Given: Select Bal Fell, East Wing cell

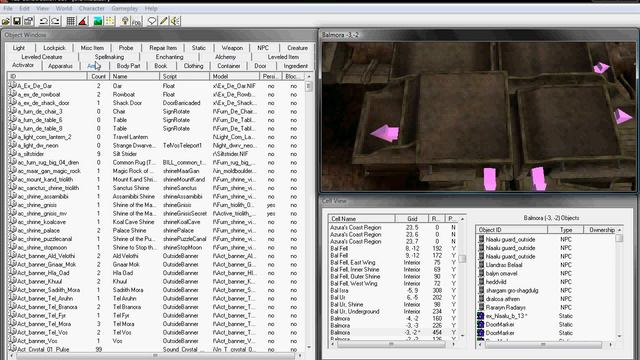Looking at the screenshot, I should pos(394,262).
